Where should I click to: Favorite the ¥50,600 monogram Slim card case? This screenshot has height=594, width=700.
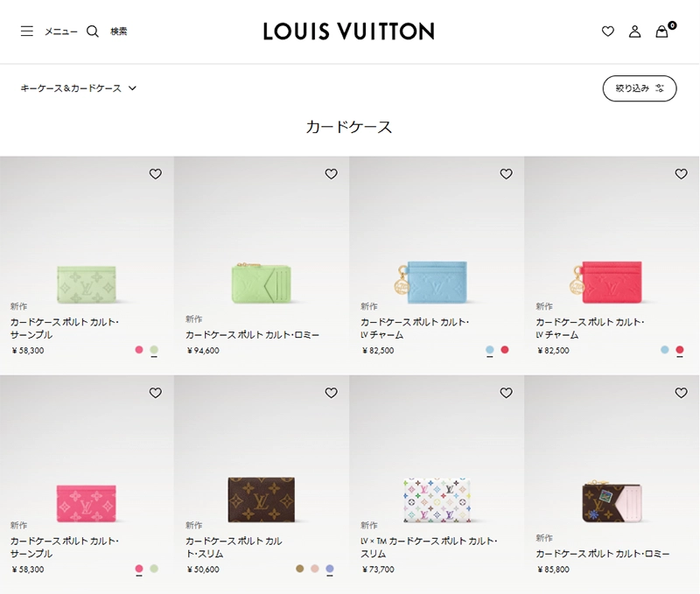tap(331, 393)
